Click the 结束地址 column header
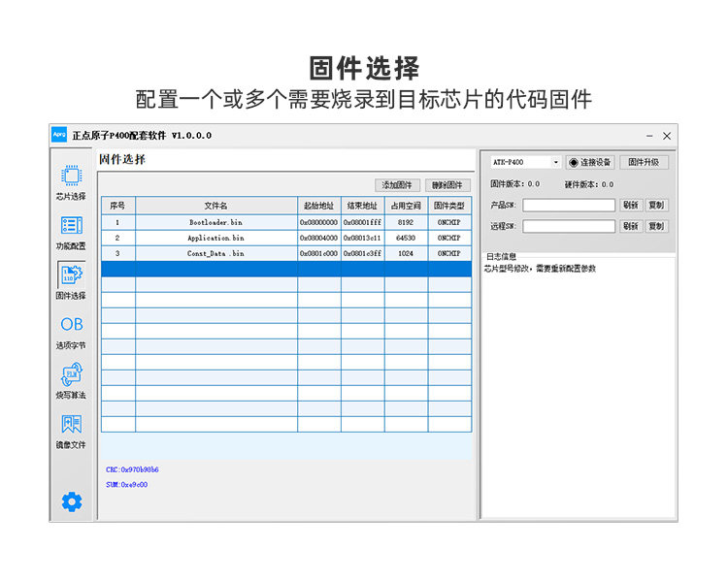This screenshot has height=580, width=728. pos(363,206)
